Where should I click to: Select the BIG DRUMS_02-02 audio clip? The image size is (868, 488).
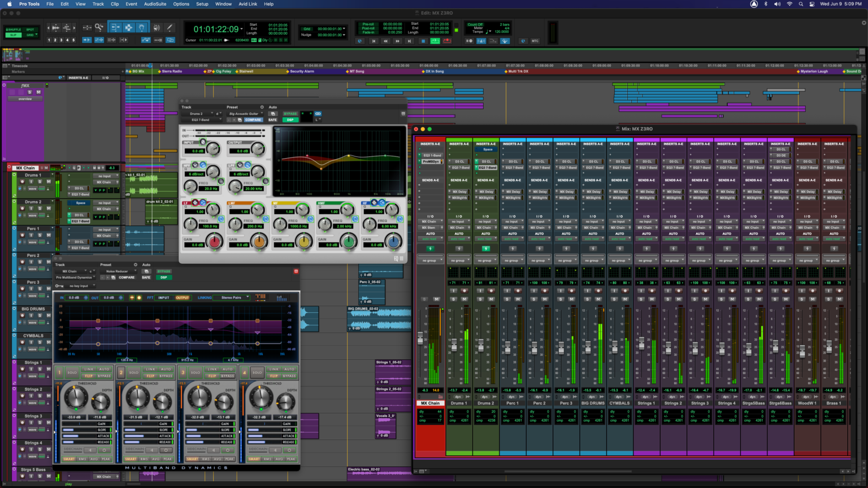point(379,313)
